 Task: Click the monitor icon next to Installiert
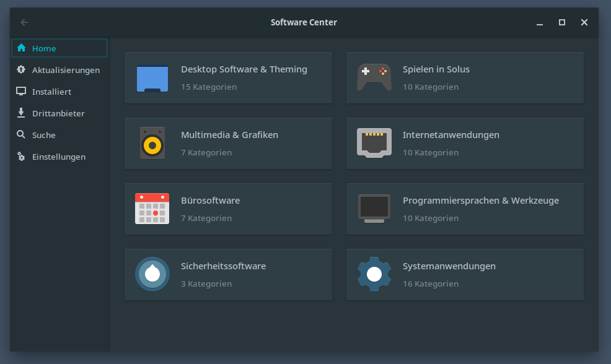pyautogui.click(x=22, y=91)
